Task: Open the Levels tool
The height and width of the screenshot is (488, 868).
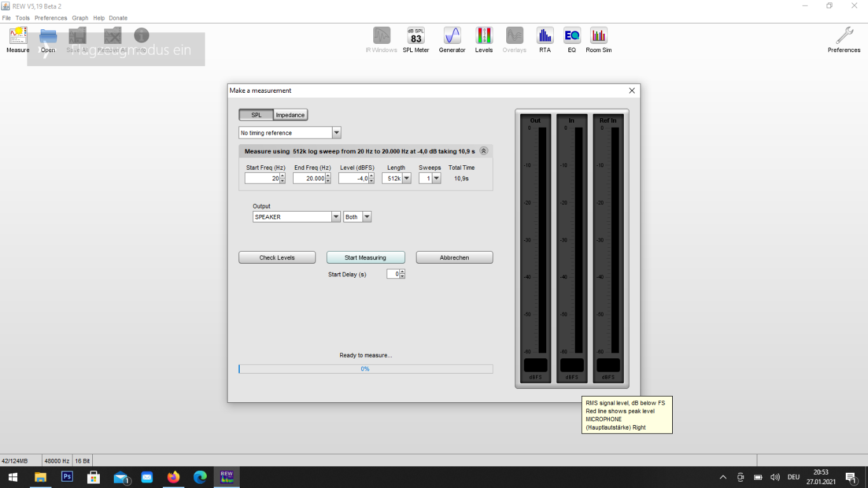Action: tap(484, 39)
